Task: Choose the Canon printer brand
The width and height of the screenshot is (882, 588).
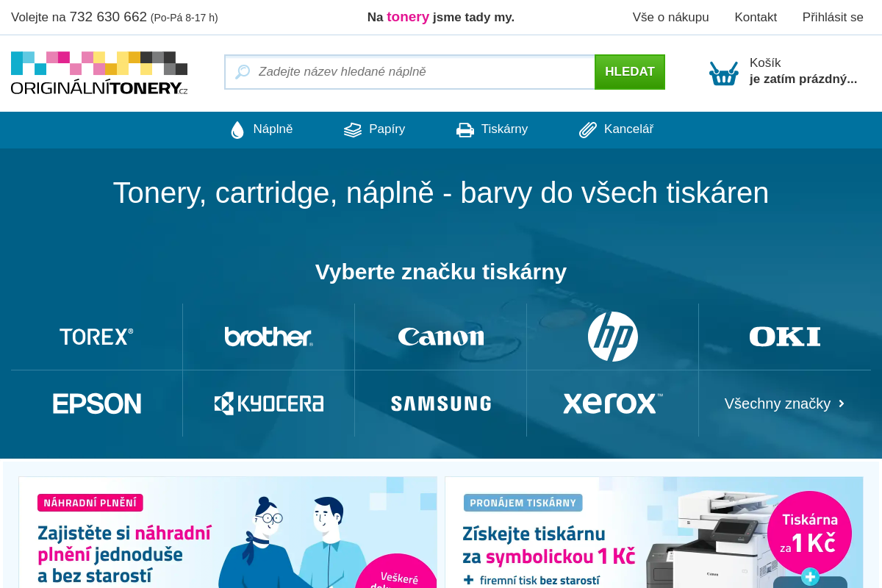Action: 440,336
